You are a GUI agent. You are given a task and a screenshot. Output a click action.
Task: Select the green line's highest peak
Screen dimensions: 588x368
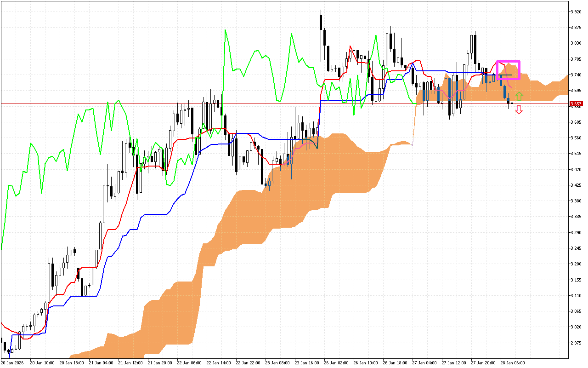tap(225, 30)
